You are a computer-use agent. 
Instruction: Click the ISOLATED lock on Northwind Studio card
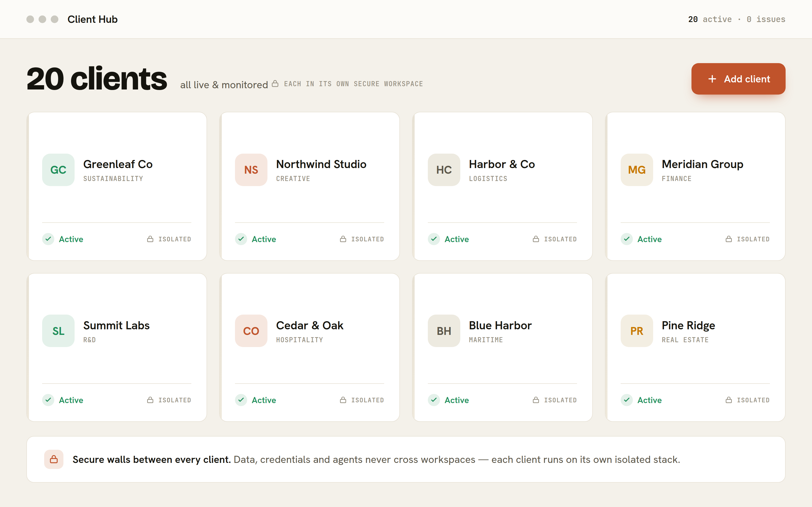[343, 239]
